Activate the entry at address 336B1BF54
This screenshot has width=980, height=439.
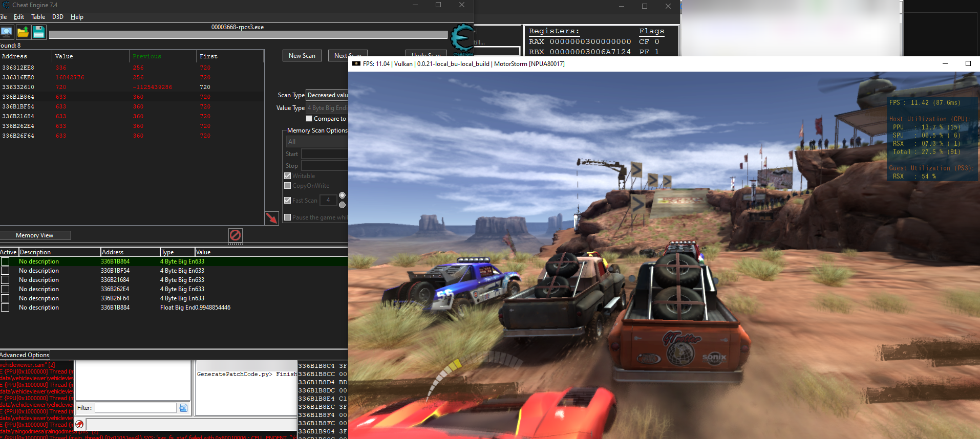(5, 271)
